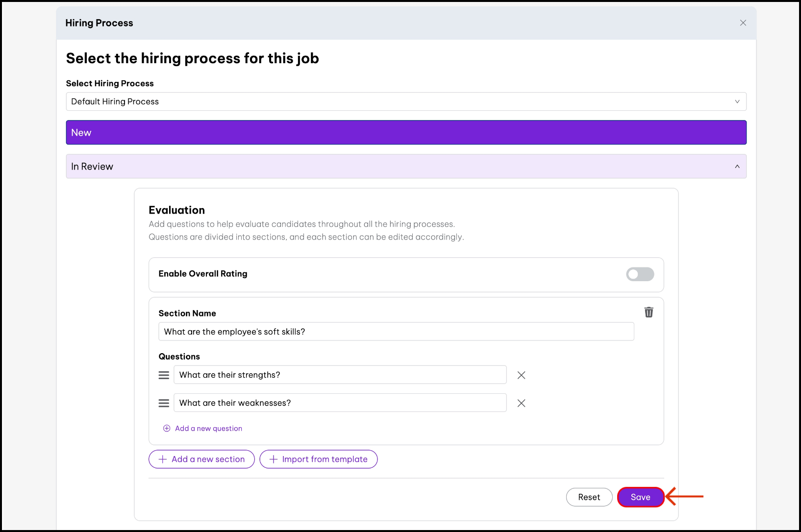
Task: Remove the "What are their weaknesses?" question
Action: click(x=521, y=403)
